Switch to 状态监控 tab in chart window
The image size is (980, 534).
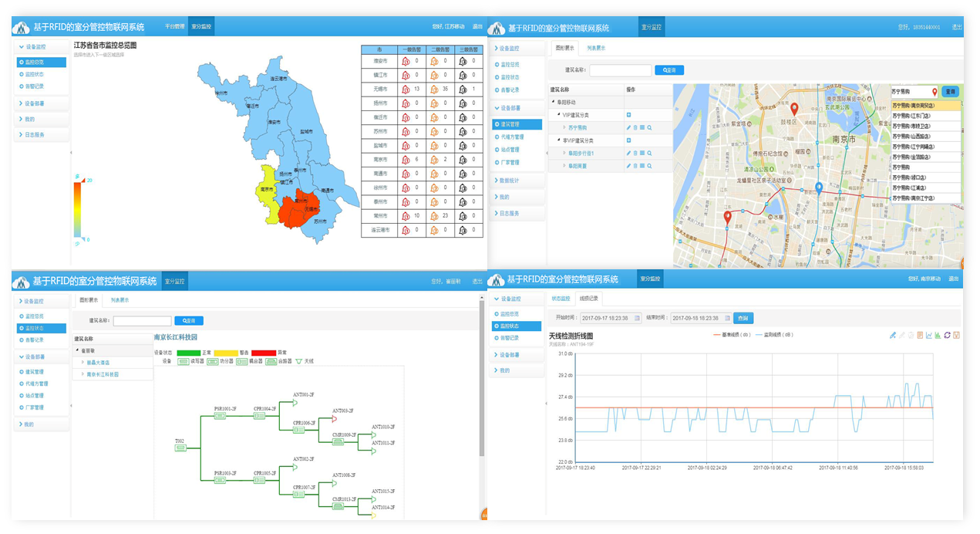click(x=561, y=298)
